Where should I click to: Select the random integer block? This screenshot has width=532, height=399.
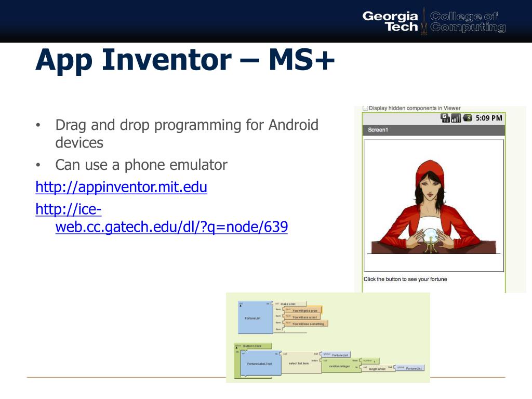click(x=341, y=366)
